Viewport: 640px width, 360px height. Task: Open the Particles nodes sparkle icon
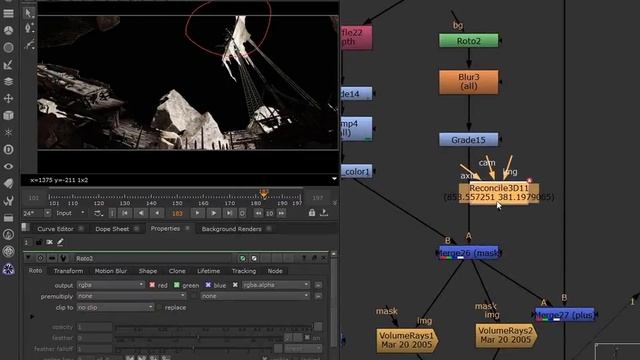tap(9, 133)
